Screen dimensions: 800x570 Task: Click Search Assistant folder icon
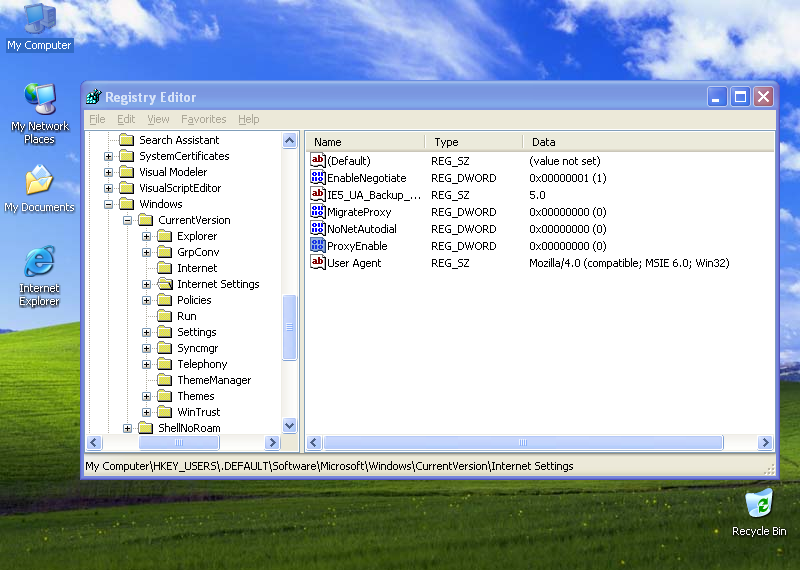coord(127,140)
